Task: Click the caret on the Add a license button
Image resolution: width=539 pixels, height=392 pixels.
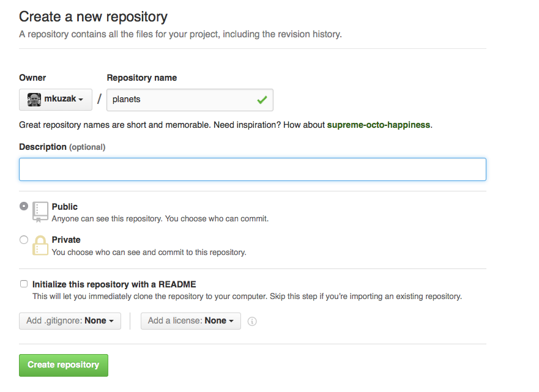Action: (229, 320)
